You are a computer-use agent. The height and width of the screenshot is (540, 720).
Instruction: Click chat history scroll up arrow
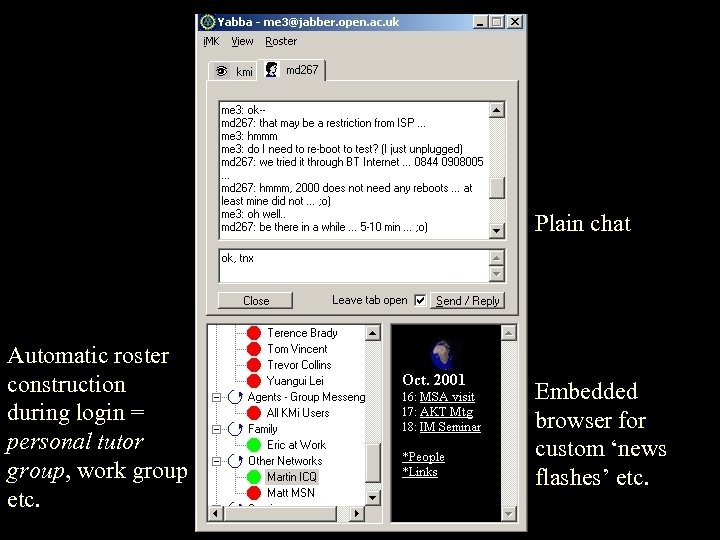click(497, 110)
